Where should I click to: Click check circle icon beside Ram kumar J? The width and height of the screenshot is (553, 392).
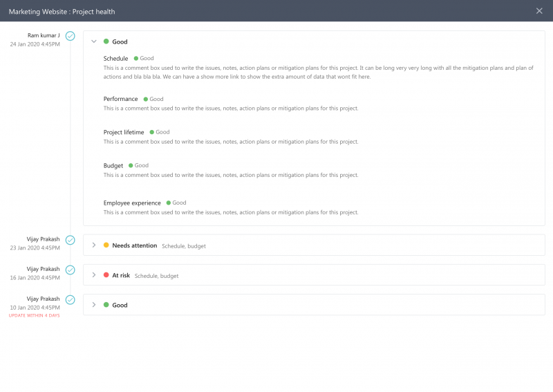[x=71, y=36]
